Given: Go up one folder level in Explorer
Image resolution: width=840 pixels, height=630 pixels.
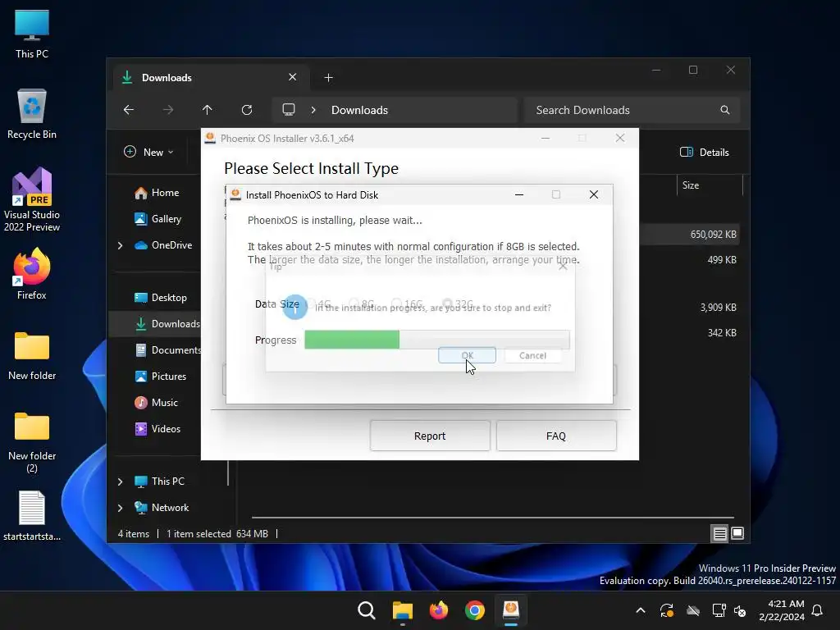Looking at the screenshot, I should (208, 110).
